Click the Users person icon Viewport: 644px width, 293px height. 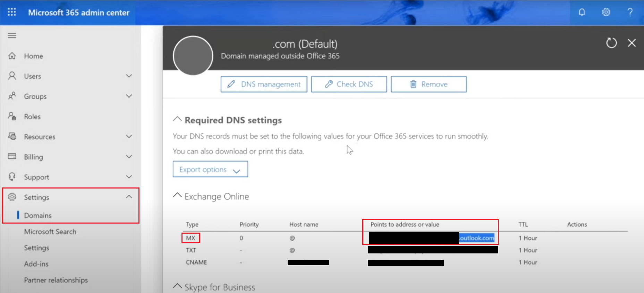click(x=12, y=76)
